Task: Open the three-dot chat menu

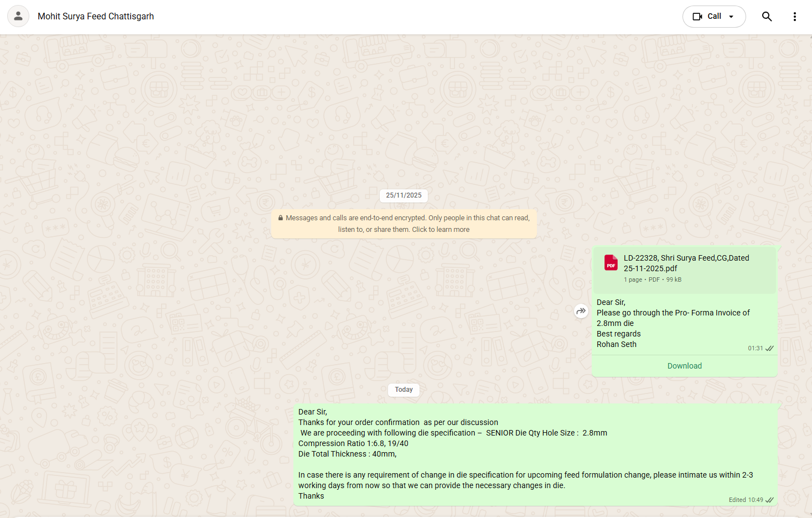Action: (794, 17)
